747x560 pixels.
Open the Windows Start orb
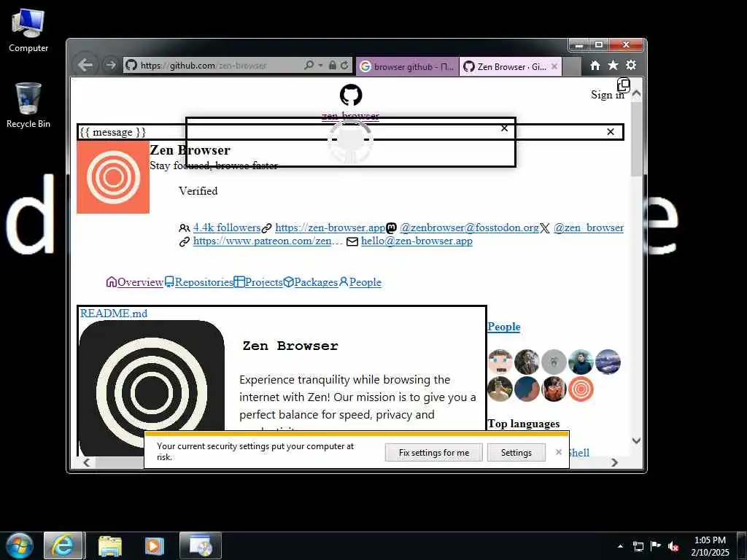20,545
